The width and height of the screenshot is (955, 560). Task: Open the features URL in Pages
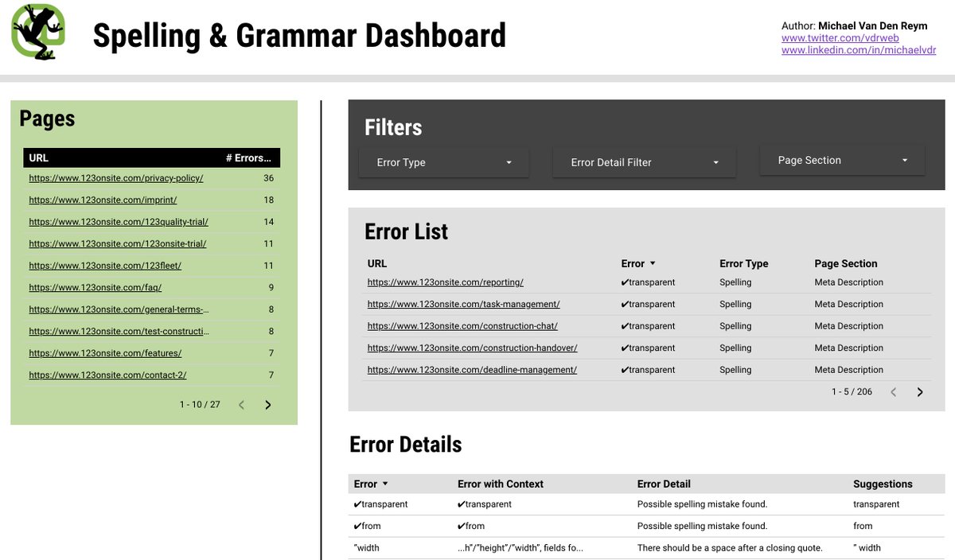(x=105, y=353)
